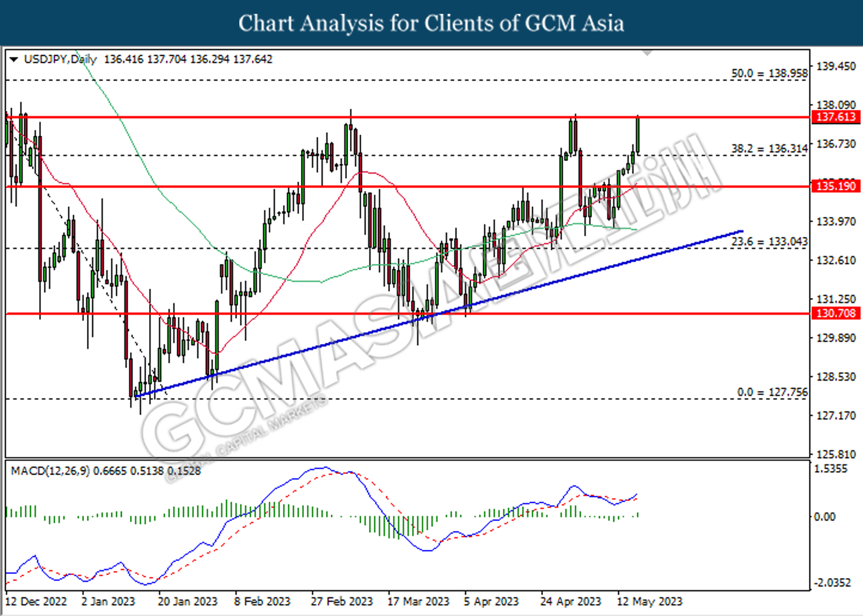Click the red 130.708 price tag
The width and height of the screenshot is (863, 616).
tap(836, 313)
